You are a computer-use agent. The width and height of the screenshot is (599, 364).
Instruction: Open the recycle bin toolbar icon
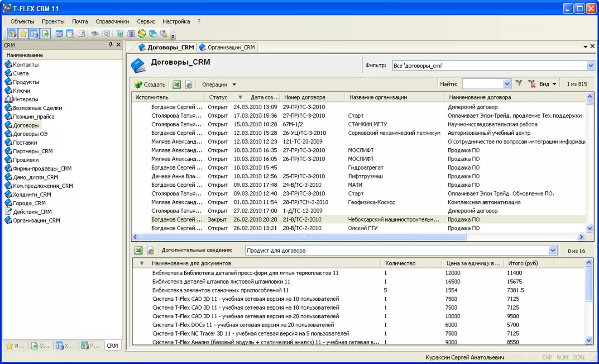pyautogui.click(x=120, y=33)
